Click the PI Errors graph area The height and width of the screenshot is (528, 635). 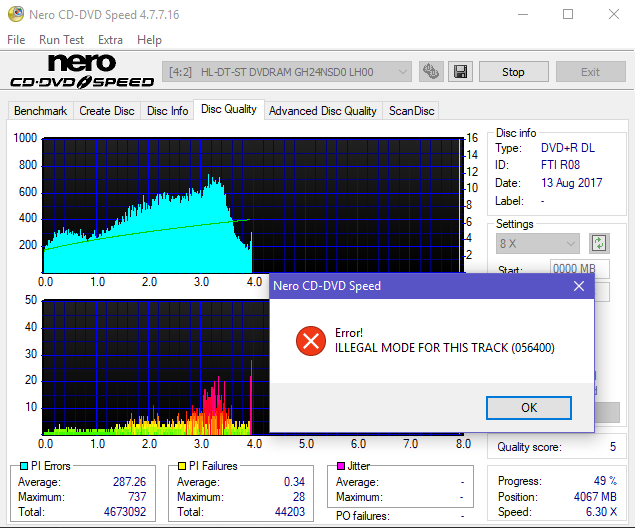[x=252, y=205]
